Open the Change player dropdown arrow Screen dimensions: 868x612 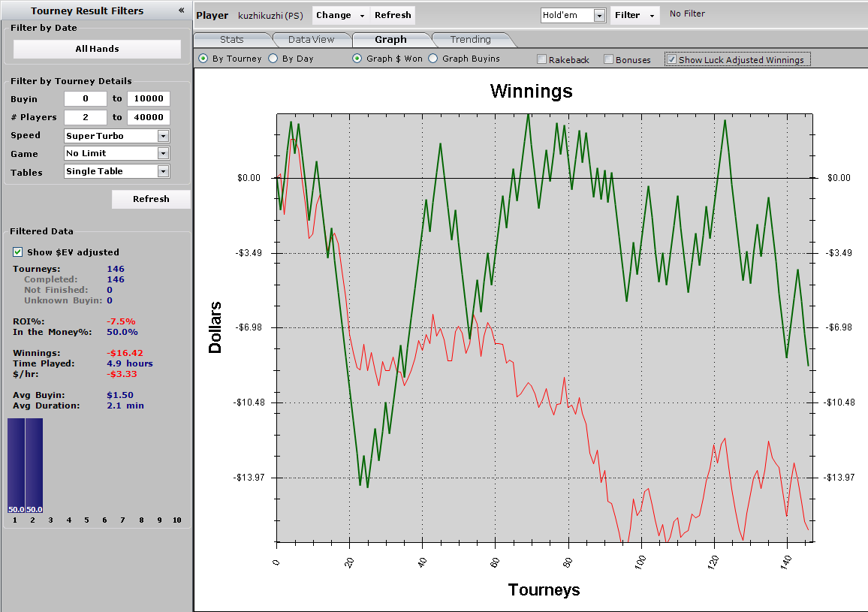(x=362, y=16)
